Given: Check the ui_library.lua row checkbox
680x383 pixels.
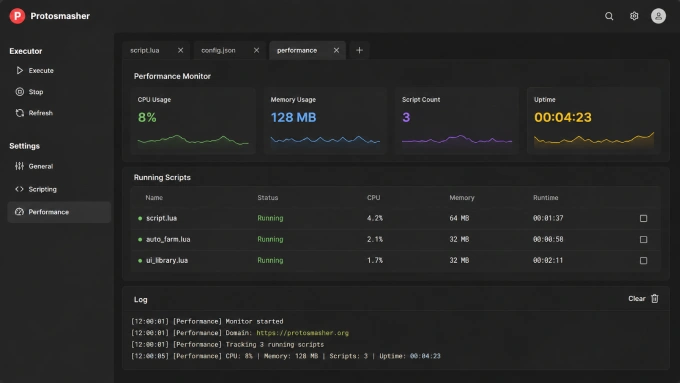Looking at the screenshot, I should tap(643, 261).
